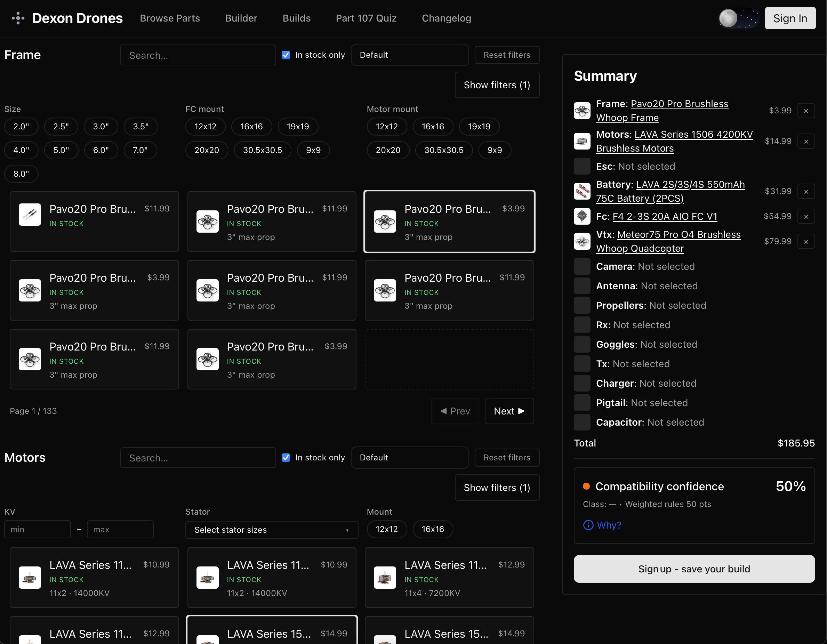The height and width of the screenshot is (644, 827).
Task: Click the Why? info icon
Action: pyautogui.click(x=588, y=525)
